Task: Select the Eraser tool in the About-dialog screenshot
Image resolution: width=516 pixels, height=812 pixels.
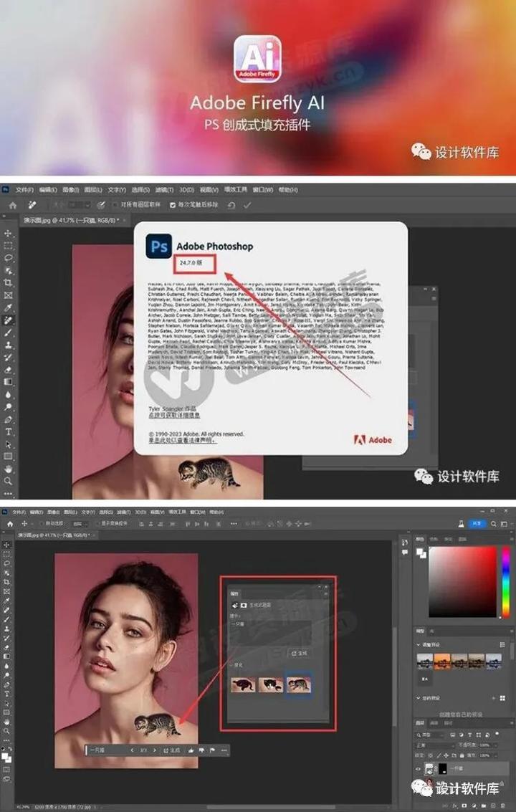Action: [x=9, y=370]
